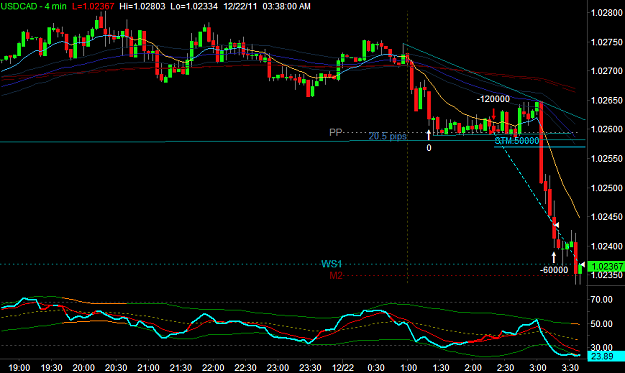Click the 12/22/11 date in header
The height and width of the screenshot is (373, 625).
(x=240, y=6)
